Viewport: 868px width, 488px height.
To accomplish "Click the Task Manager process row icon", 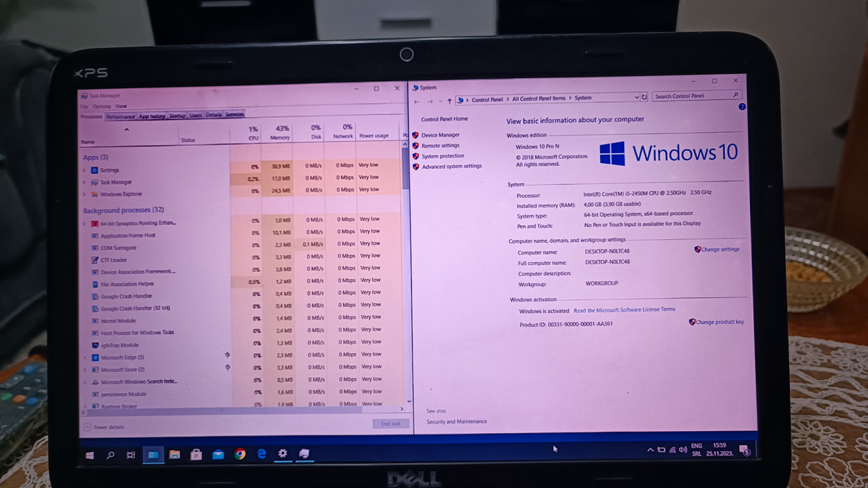I will tap(94, 182).
